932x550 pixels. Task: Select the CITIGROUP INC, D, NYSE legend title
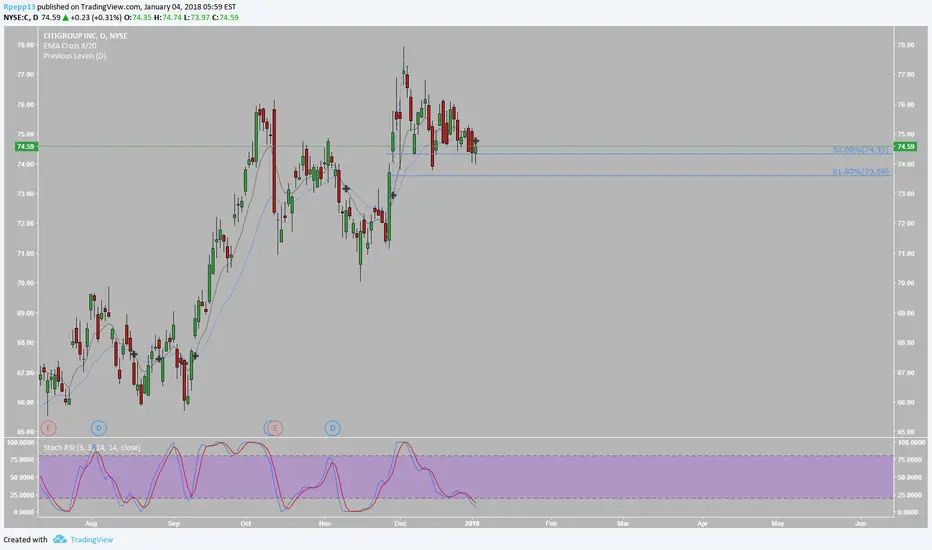pyautogui.click(x=85, y=36)
